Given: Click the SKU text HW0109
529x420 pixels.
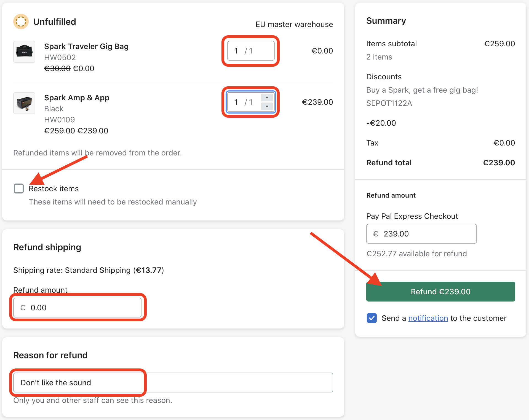Looking at the screenshot, I should 60,120.
